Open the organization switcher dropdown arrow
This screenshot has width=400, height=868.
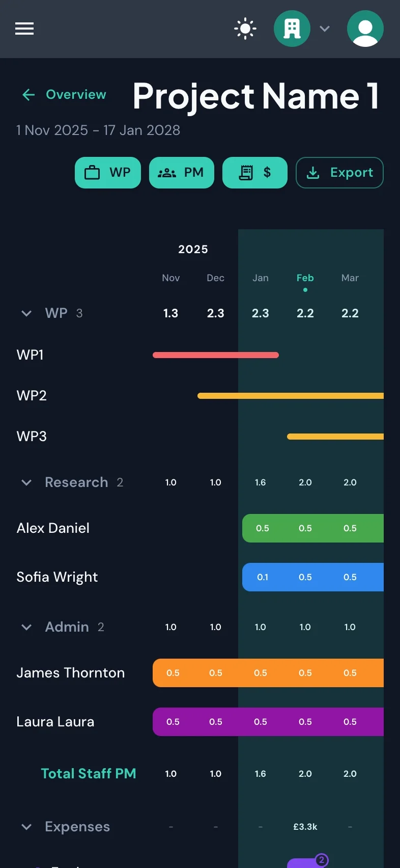[325, 29]
